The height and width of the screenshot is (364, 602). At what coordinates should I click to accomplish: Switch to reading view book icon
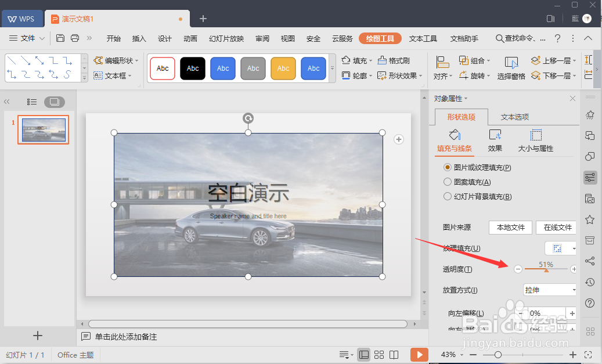[394, 355]
